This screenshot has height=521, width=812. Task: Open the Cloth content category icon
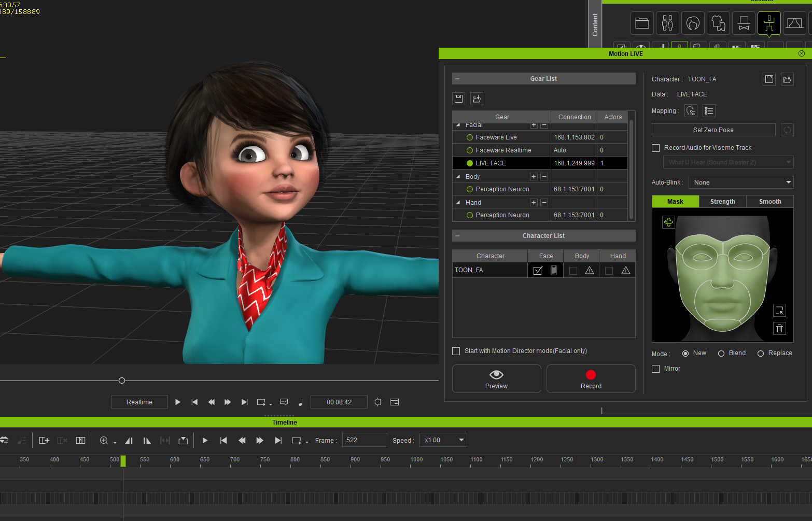(718, 23)
